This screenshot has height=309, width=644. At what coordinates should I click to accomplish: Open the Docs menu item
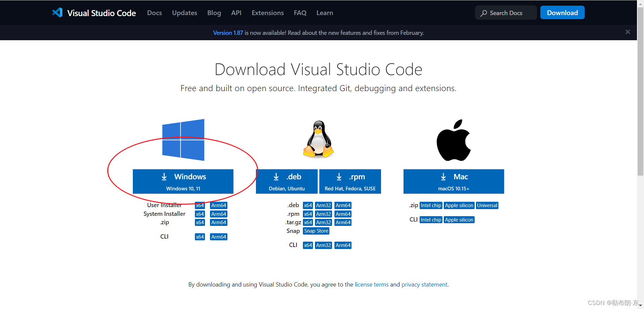tap(155, 13)
